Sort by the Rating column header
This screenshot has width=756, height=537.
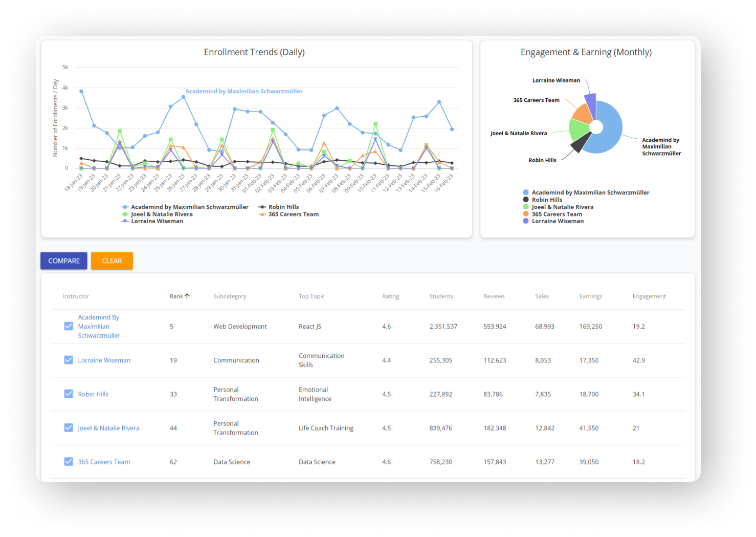[x=390, y=296]
